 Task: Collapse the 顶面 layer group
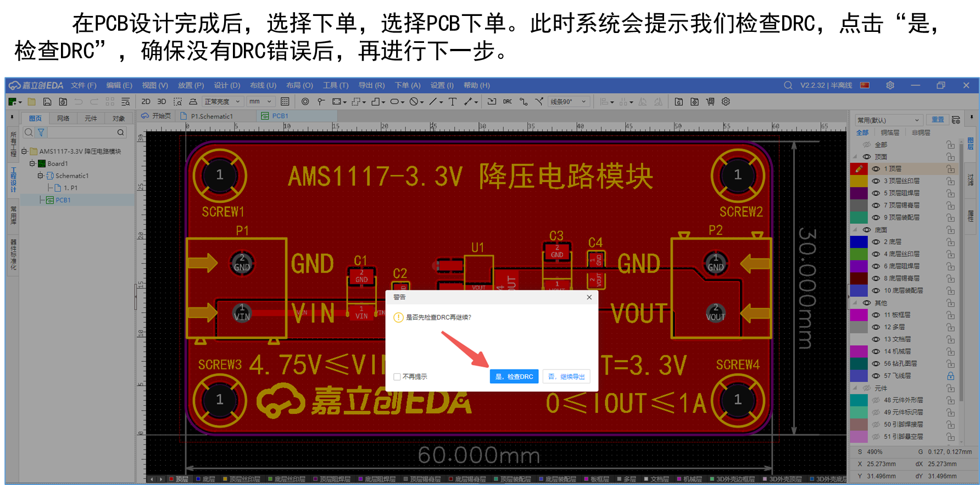click(x=855, y=157)
